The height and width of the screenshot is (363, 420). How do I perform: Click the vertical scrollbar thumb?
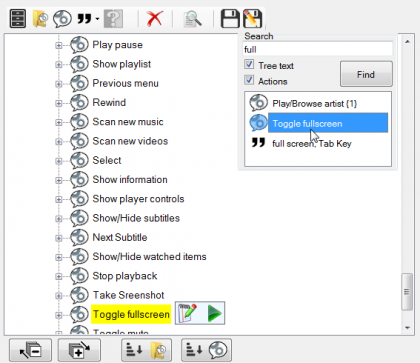click(407, 292)
